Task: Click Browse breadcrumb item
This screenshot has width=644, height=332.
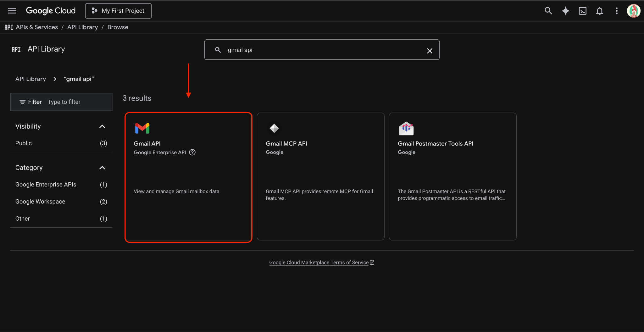Action: (x=118, y=27)
